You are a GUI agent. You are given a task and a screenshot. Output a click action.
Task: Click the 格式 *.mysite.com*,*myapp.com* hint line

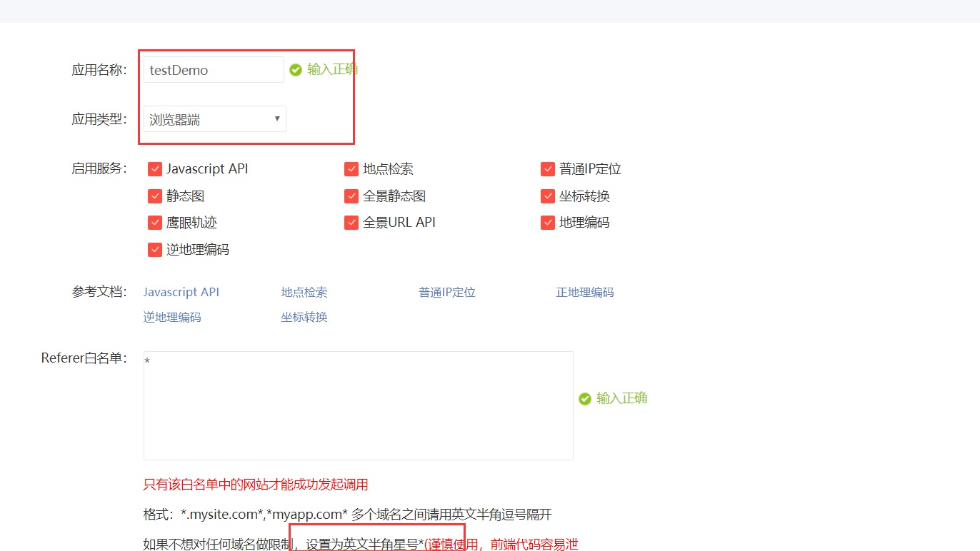[348, 515]
